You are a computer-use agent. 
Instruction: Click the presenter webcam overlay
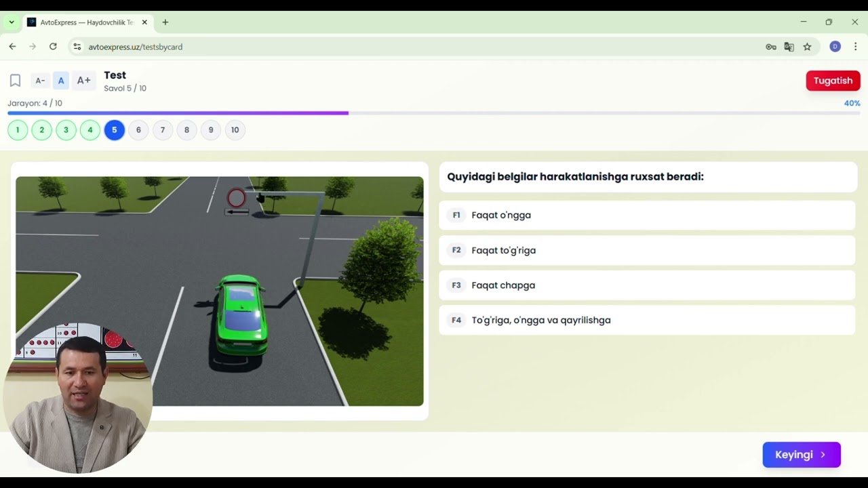click(78, 399)
